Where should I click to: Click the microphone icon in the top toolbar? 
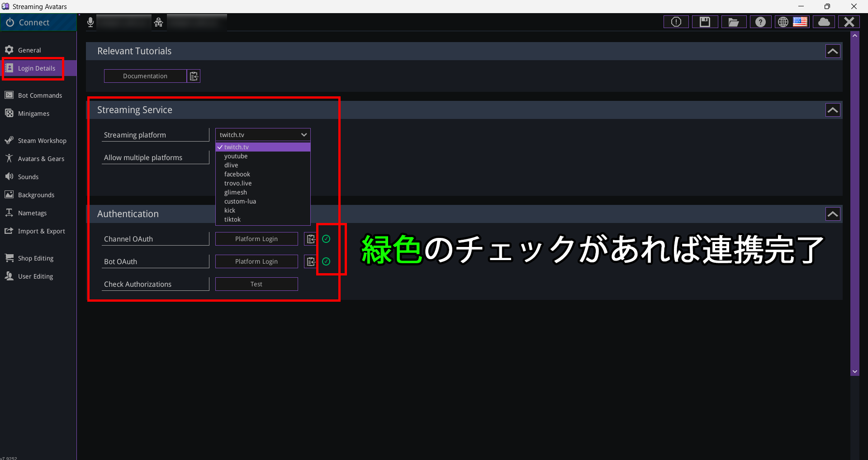click(90, 22)
